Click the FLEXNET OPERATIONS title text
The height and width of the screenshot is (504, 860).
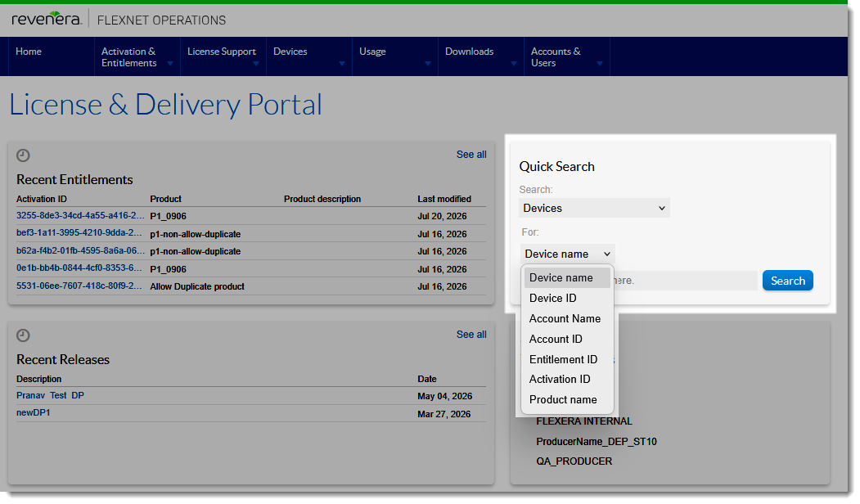[x=161, y=20]
